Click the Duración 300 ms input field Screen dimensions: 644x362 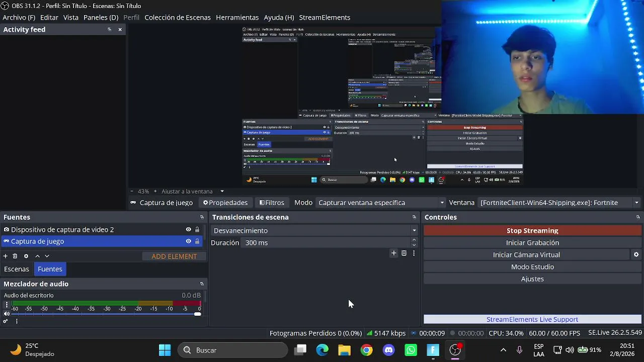(x=326, y=243)
